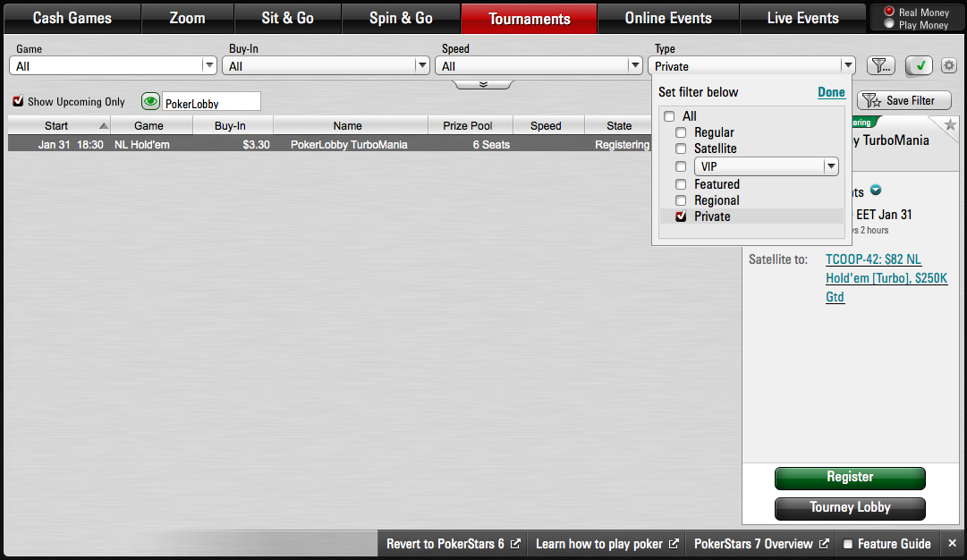Click the Done link in filter popup

pos(831,92)
